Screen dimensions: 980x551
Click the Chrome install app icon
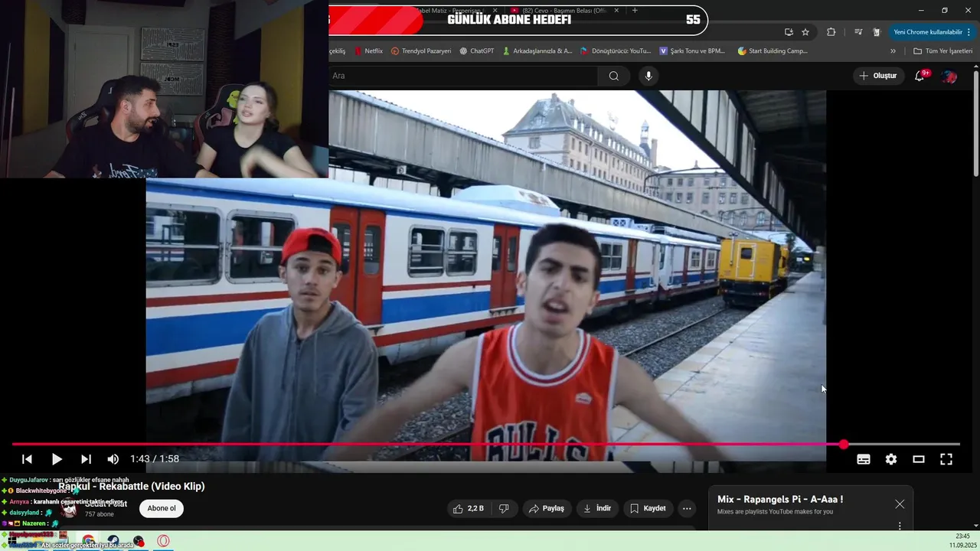(789, 32)
